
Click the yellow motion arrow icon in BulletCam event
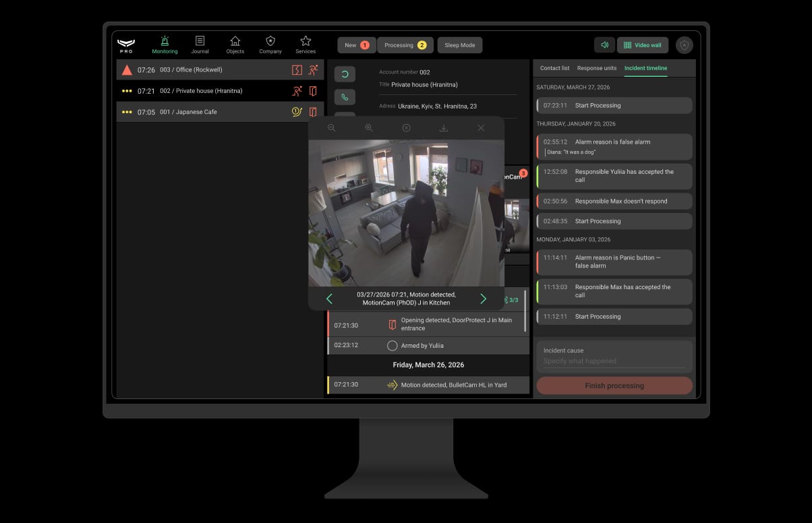(392, 385)
